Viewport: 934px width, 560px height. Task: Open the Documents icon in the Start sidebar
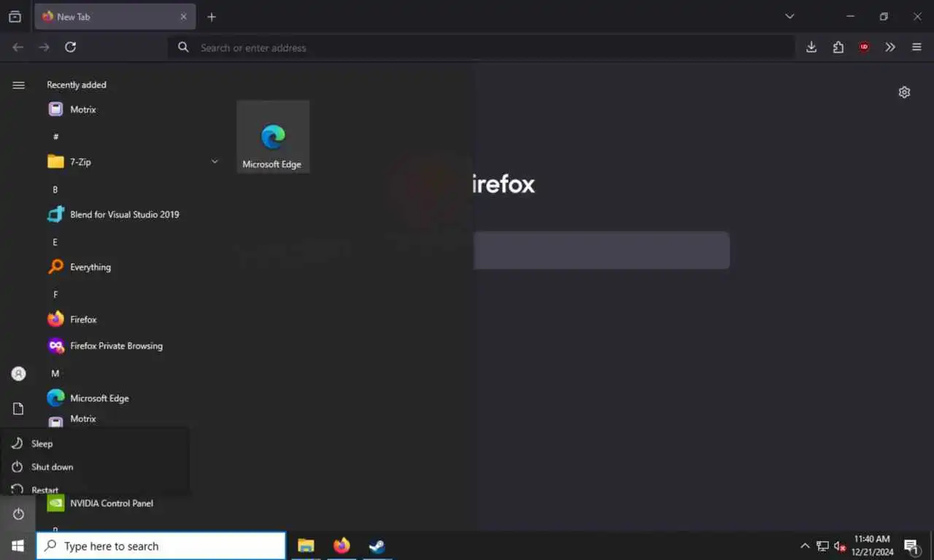18,408
